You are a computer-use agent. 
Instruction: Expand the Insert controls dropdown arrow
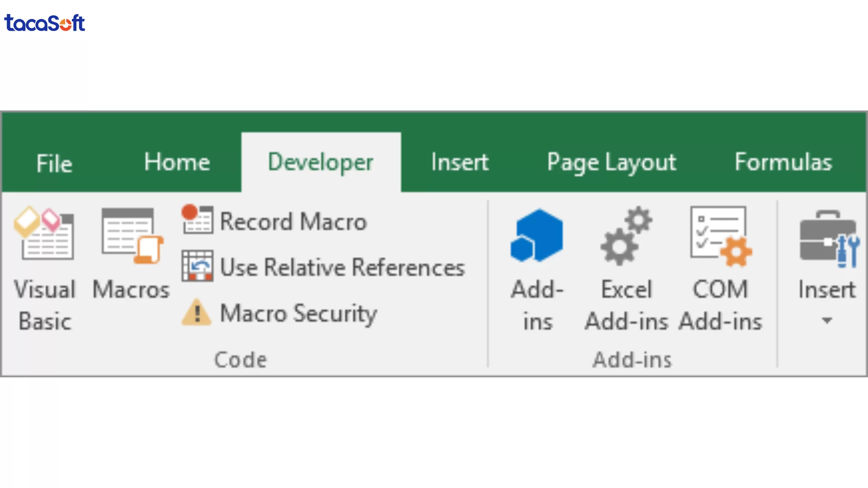827,320
